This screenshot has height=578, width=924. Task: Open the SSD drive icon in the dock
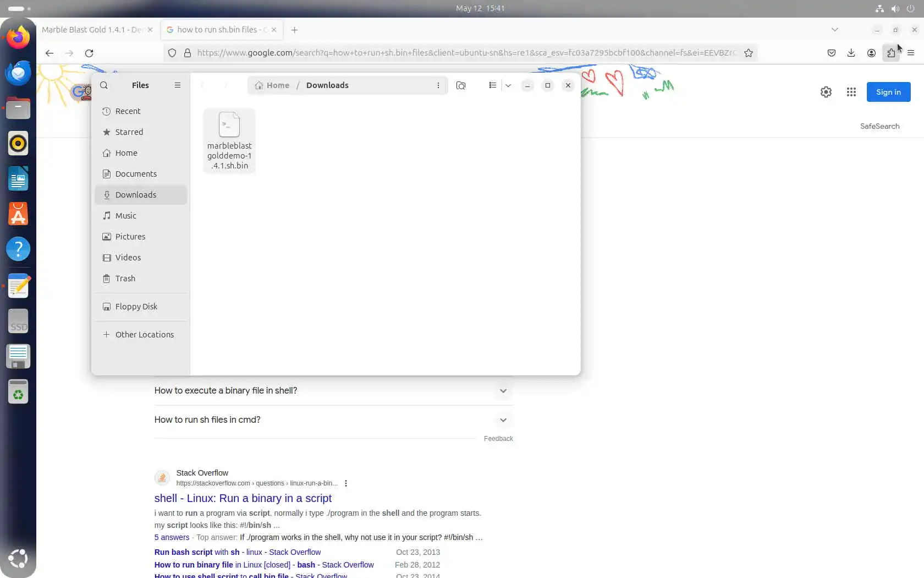point(18,321)
